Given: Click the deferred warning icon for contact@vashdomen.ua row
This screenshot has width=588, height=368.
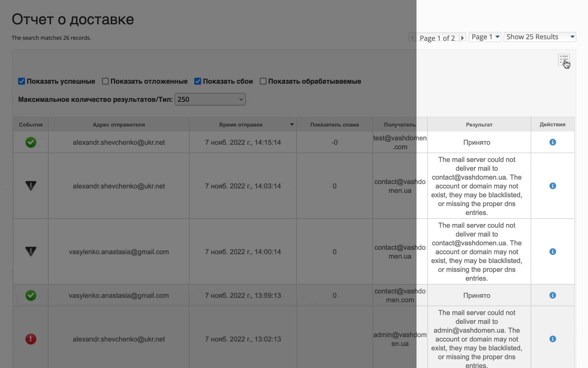Looking at the screenshot, I should tap(30, 186).
